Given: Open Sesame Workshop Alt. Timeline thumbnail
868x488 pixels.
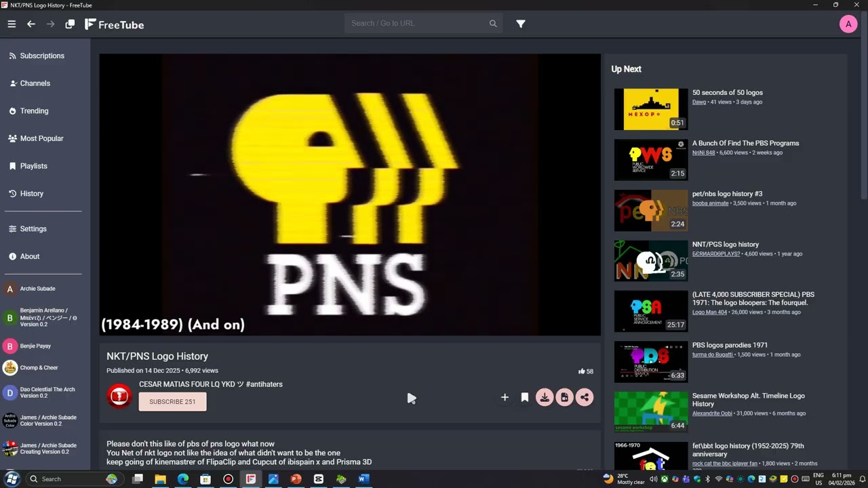Looking at the screenshot, I should [651, 411].
